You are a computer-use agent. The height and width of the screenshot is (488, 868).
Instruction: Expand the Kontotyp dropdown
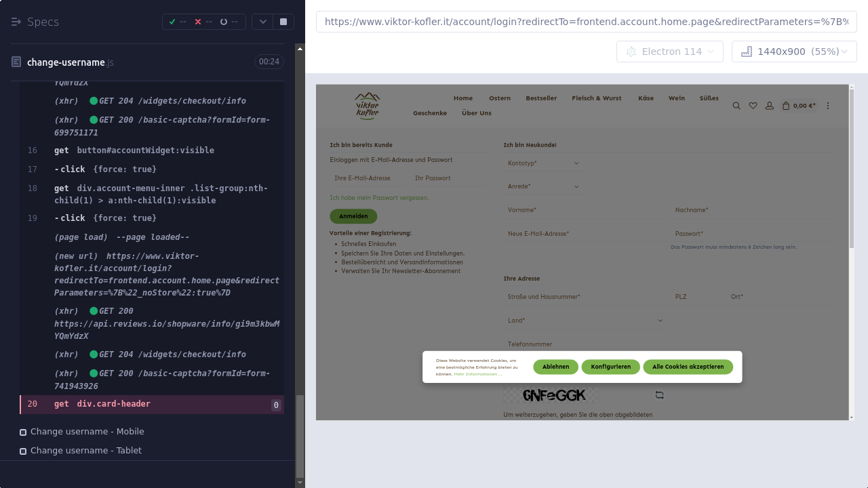[x=543, y=163]
